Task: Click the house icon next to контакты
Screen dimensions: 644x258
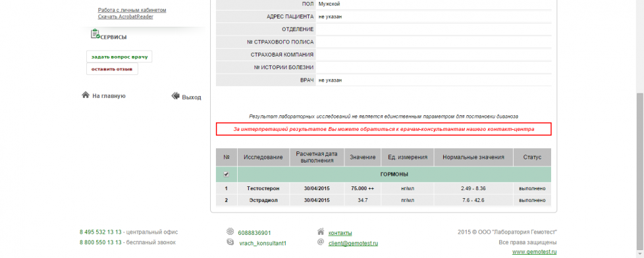Action: 321,232
